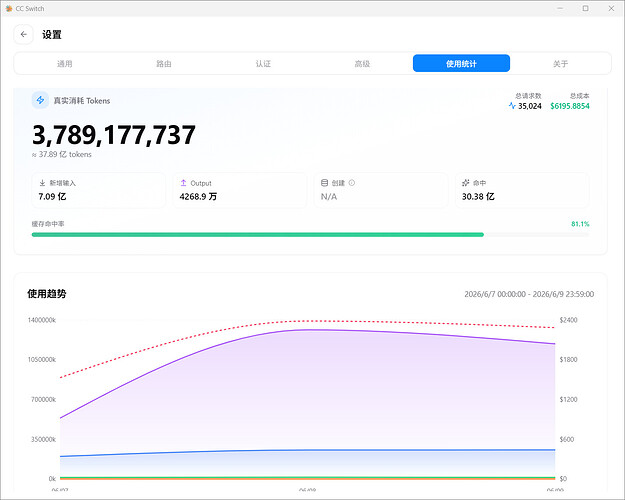Click the Output upload icon
The image size is (625, 500).
[x=183, y=183]
